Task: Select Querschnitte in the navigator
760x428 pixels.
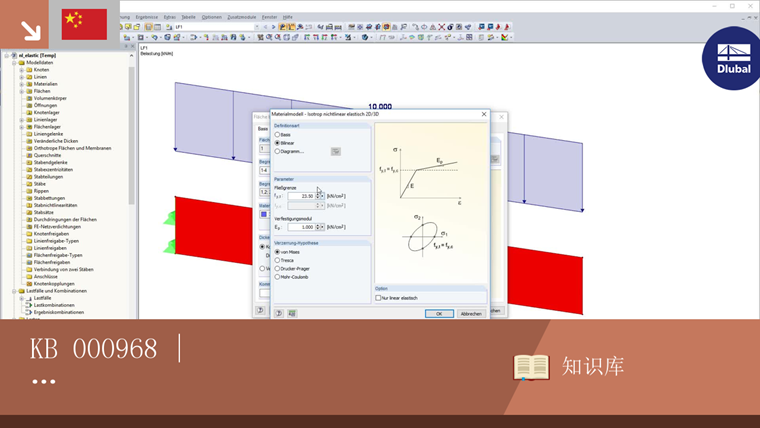Action: point(48,156)
